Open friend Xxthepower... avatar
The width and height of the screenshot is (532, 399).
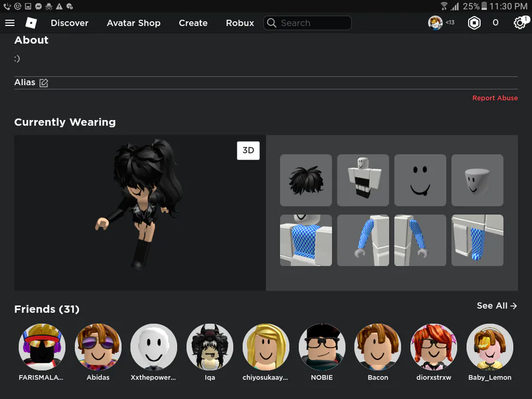click(x=154, y=347)
